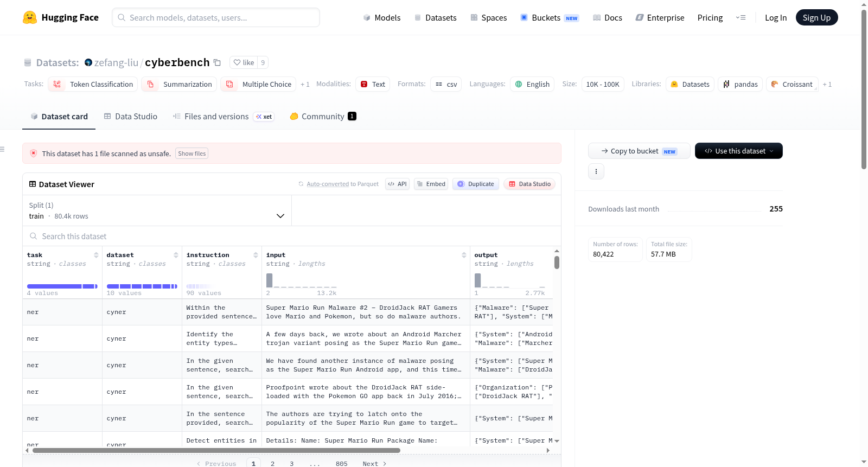Focus the main search models field

tap(216, 17)
